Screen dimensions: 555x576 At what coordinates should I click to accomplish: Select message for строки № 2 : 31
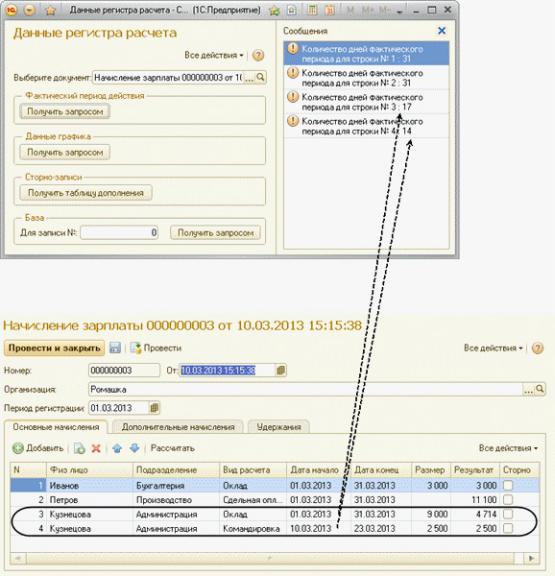coord(366,78)
